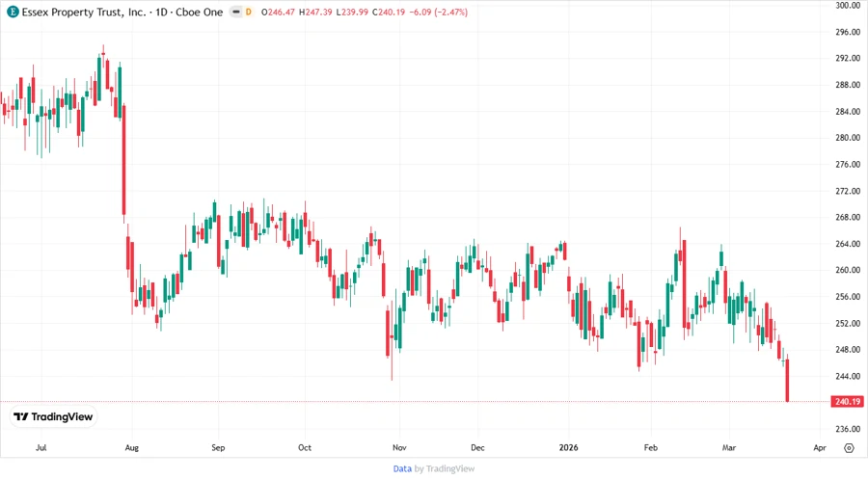Click the change value −6.09 (−2.47%)
Image resolution: width=868 pixels, height=480 pixels.
pyautogui.click(x=439, y=12)
